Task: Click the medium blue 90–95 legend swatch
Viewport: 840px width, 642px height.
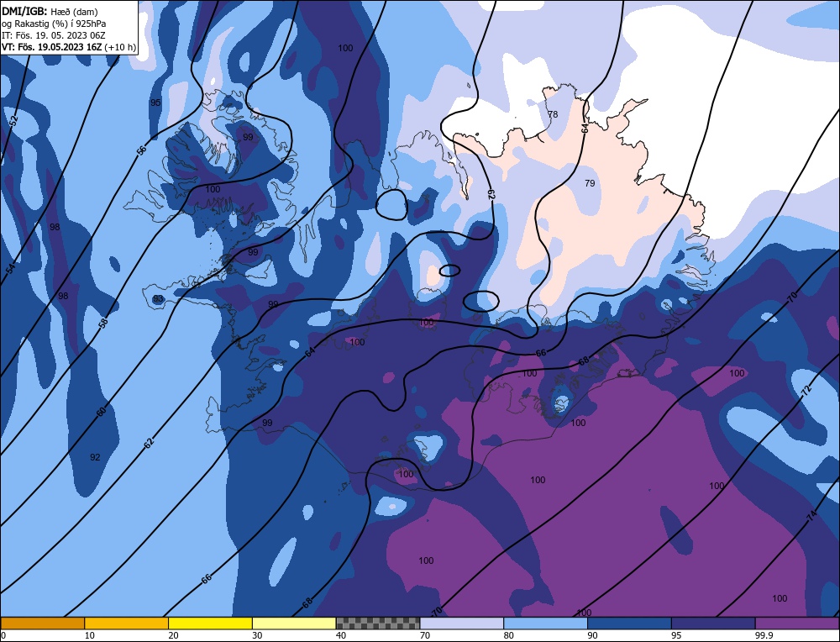Action: (629, 623)
